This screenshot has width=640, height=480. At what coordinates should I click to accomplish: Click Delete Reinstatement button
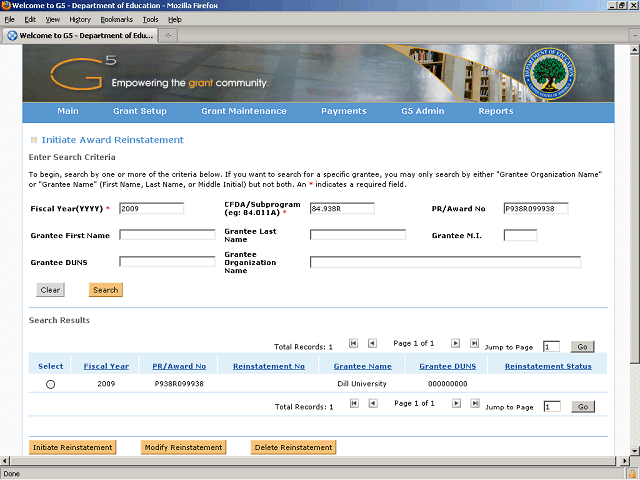point(293,447)
